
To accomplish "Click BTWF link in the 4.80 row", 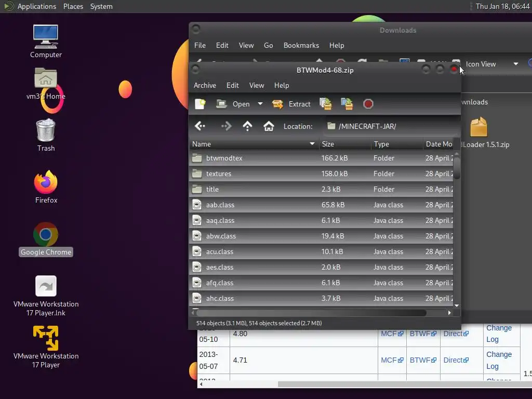I will [x=423, y=334].
